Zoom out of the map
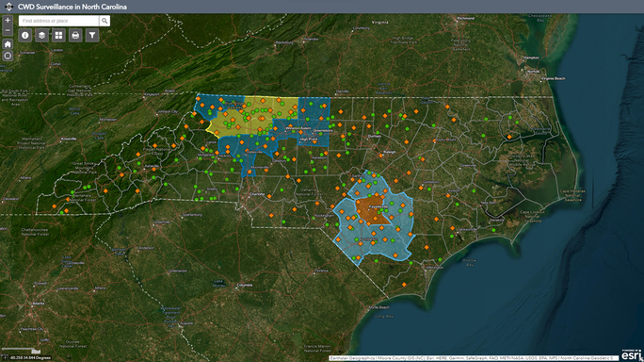The image size is (644, 362). coord(8,30)
